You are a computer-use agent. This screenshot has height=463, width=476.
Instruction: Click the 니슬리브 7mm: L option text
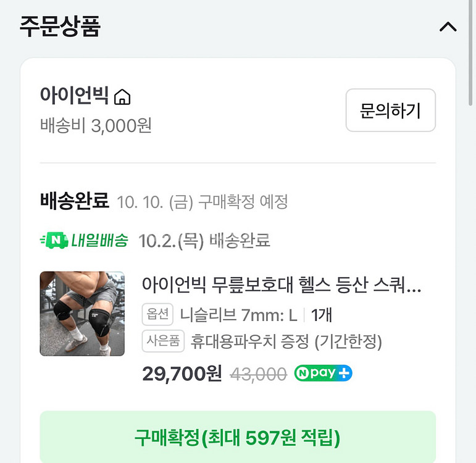tap(238, 315)
